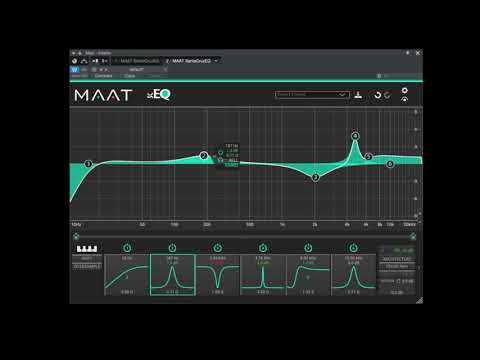Open the plugin settings gear
This screenshot has width=480, height=360.
(404, 90)
